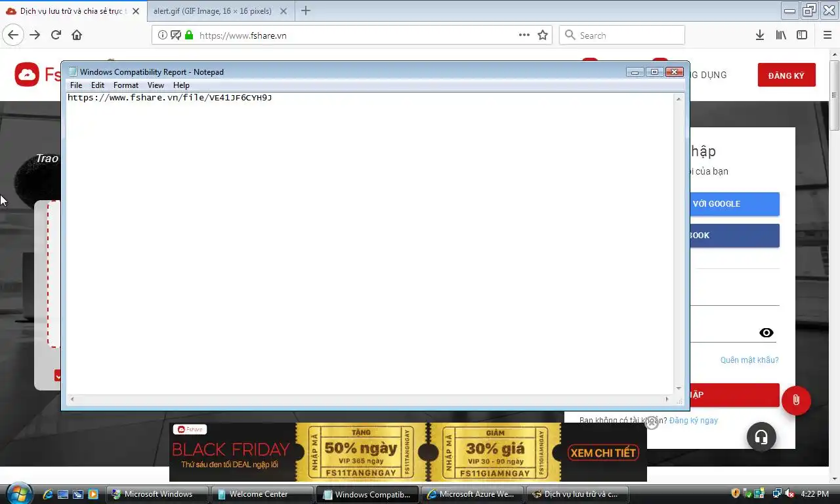
Task: Show site information icon in address bar
Action: point(163,35)
